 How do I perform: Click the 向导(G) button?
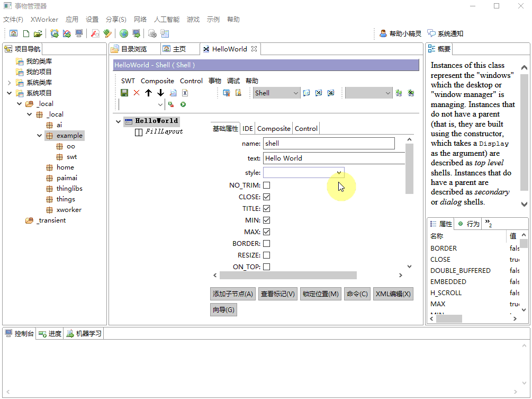[x=223, y=309]
